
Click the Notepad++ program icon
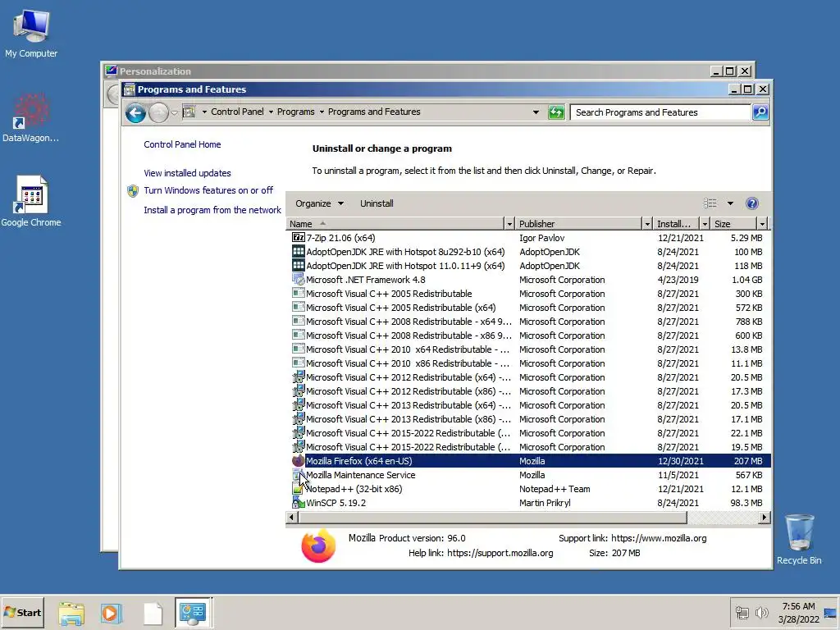pos(299,489)
